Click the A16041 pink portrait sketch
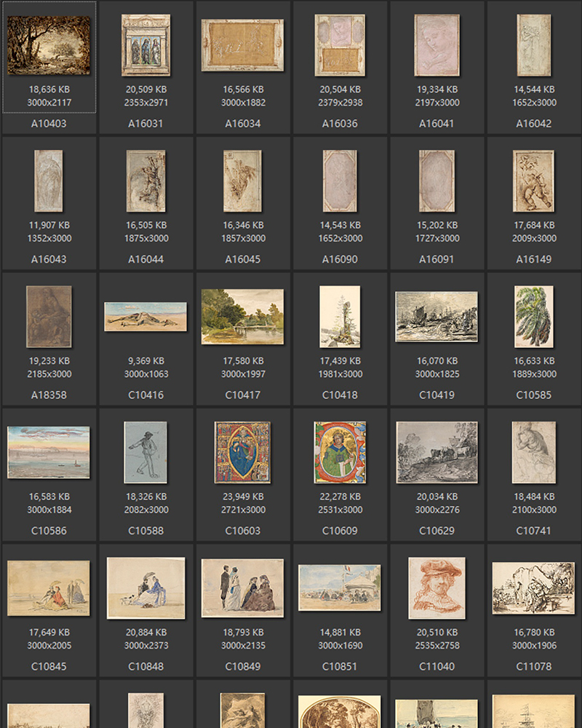This screenshot has width=582, height=728. (x=436, y=45)
